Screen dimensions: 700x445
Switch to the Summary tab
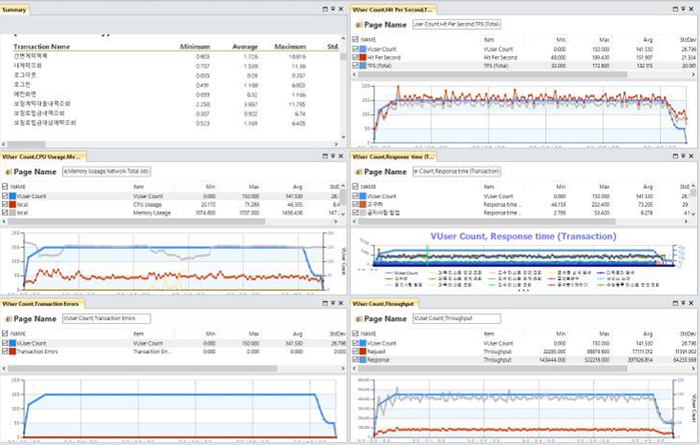tap(15, 9)
